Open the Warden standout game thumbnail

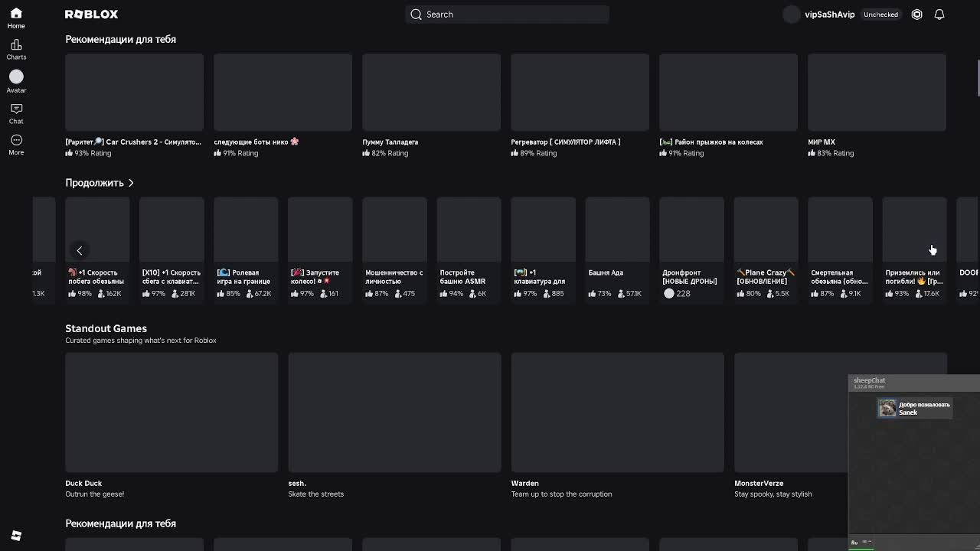617,412
